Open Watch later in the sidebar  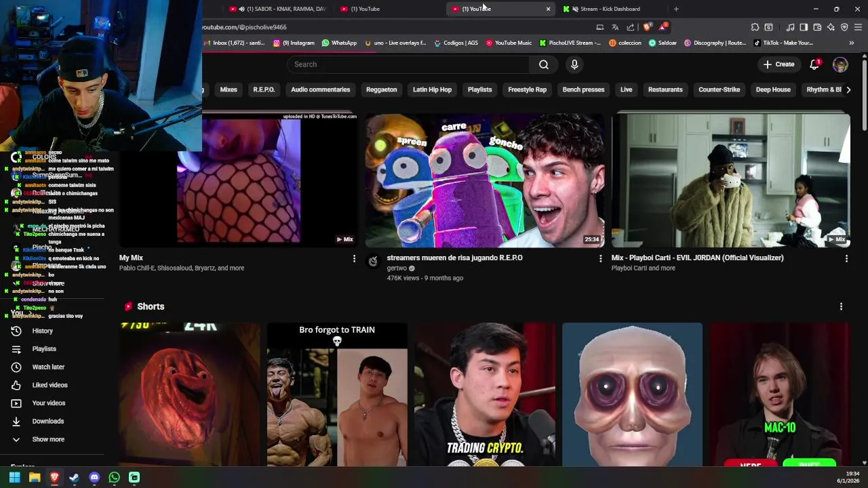(48, 367)
